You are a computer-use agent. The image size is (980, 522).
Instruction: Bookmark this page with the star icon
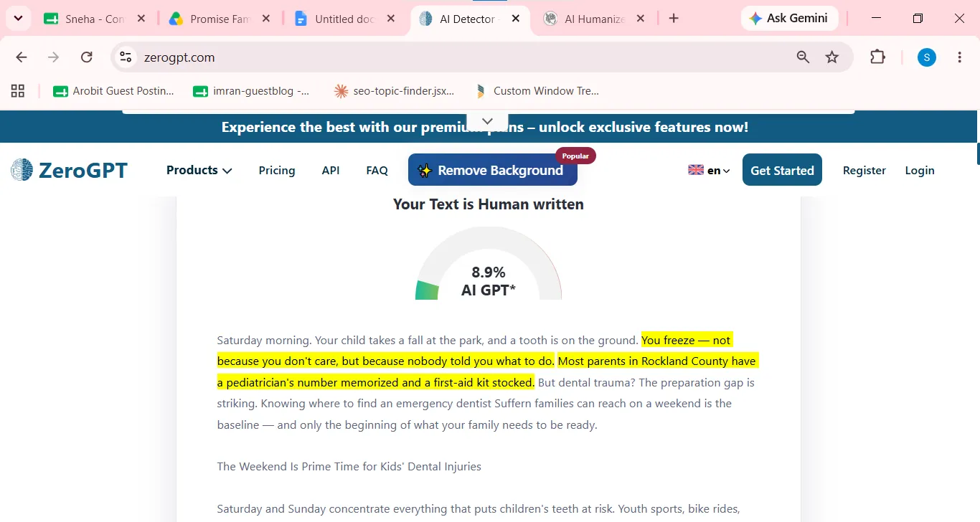pyautogui.click(x=832, y=57)
